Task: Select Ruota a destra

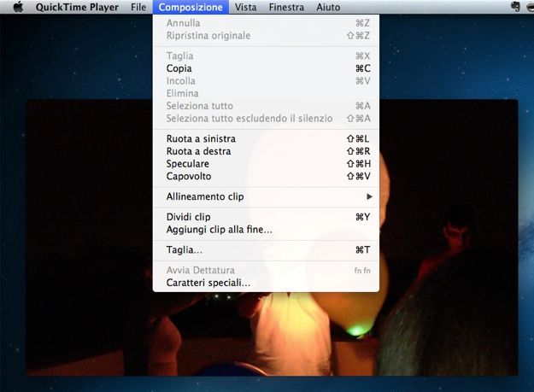Action: click(266, 151)
